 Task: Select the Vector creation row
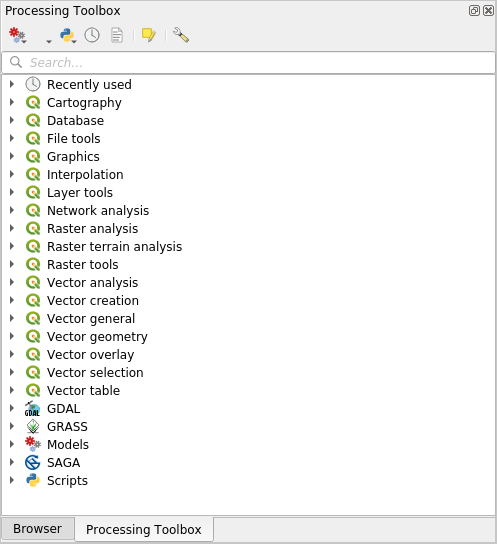(248, 300)
